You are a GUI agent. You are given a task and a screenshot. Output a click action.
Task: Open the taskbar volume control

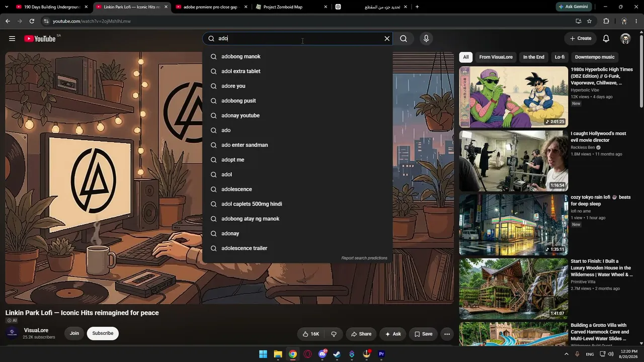click(x=611, y=354)
